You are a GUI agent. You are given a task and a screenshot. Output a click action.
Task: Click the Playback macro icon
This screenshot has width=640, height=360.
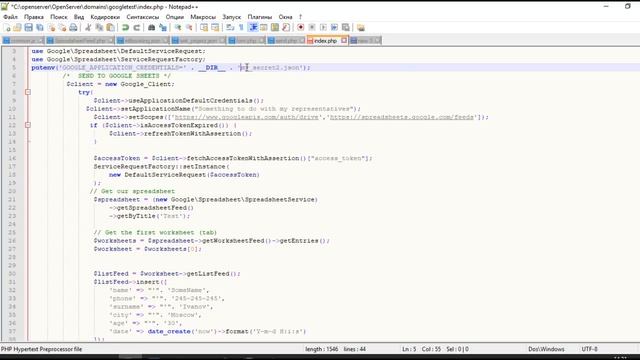click(x=323, y=28)
